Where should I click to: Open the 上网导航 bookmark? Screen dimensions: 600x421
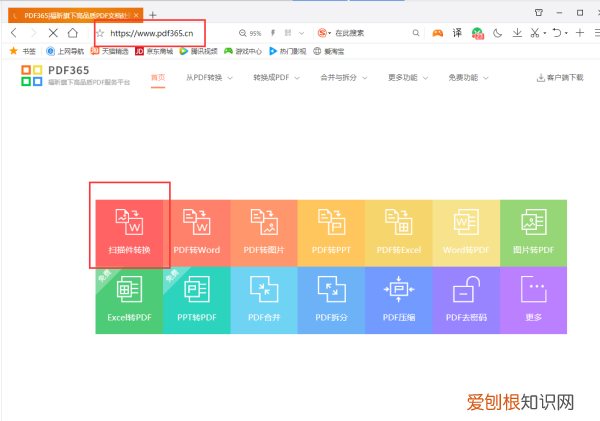[x=65, y=51]
